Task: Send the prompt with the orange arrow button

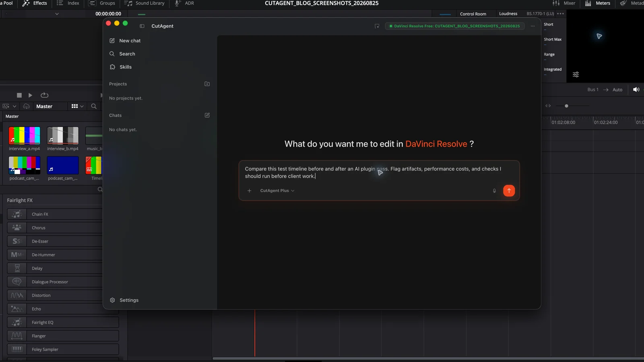Action: coord(509,191)
